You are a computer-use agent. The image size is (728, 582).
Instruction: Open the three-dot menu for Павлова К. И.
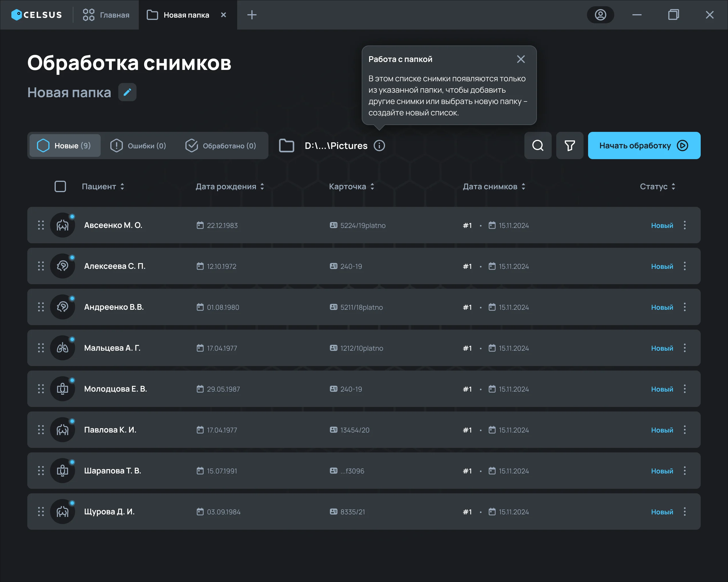click(x=685, y=429)
